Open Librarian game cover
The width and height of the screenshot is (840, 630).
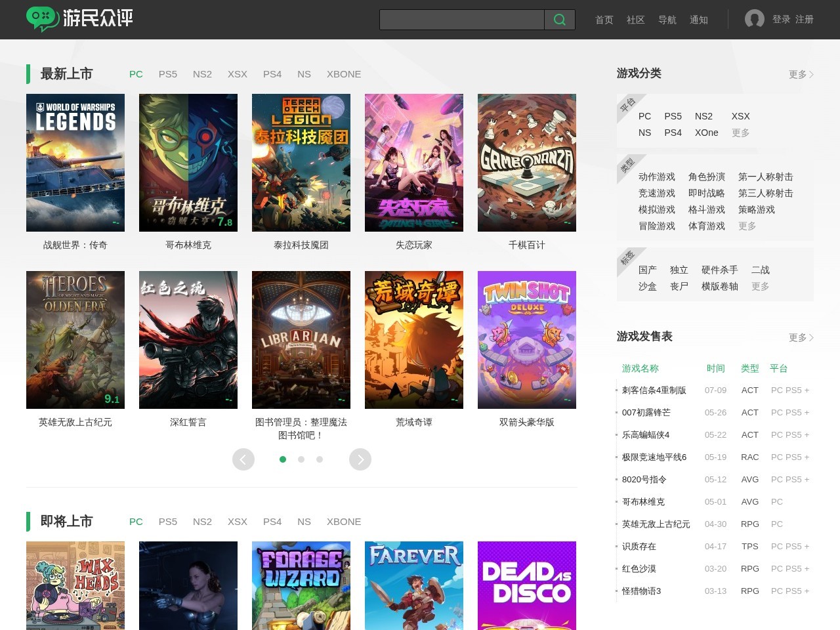tap(301, 340)
